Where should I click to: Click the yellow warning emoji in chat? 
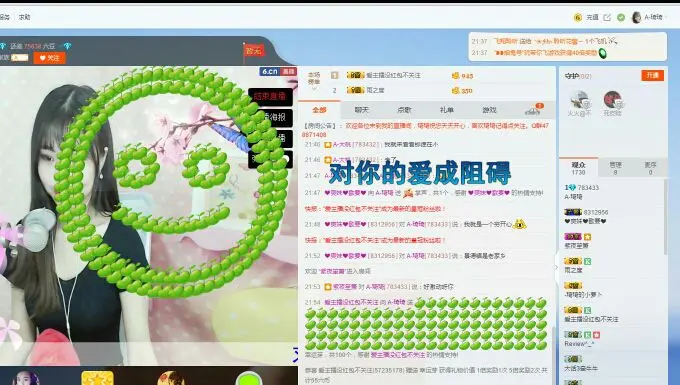point(520,224)
